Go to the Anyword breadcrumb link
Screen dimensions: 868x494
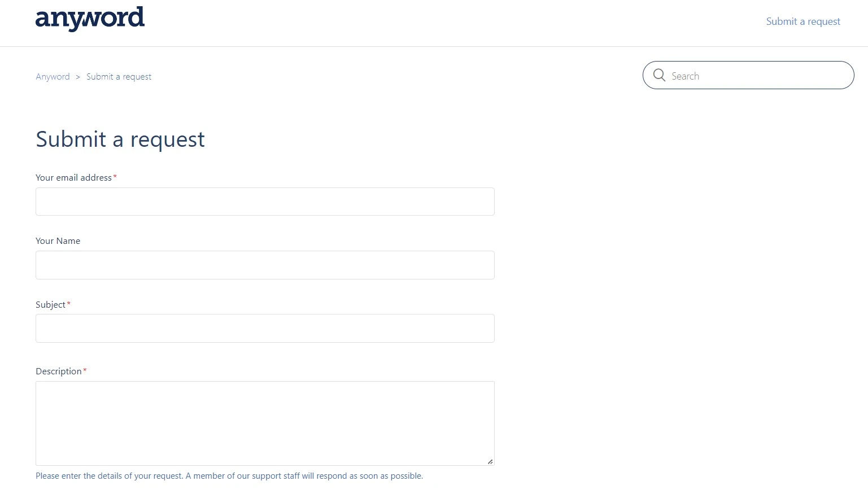pyautogui.click(x=53, y=77)
